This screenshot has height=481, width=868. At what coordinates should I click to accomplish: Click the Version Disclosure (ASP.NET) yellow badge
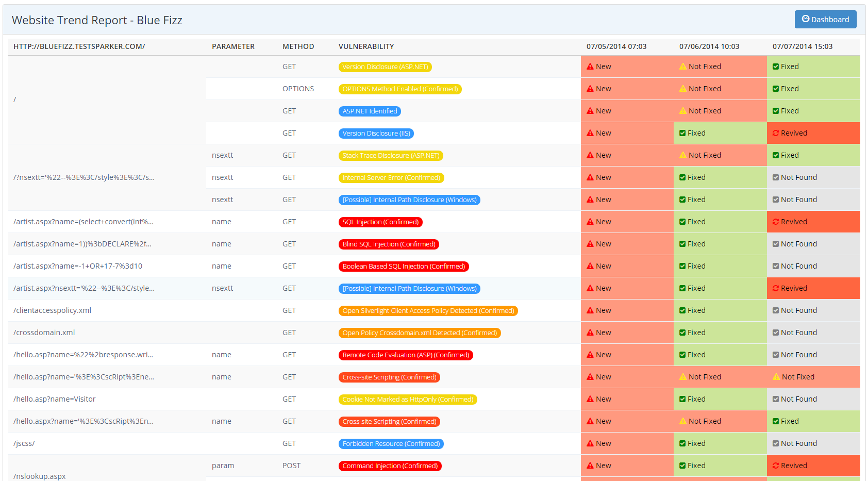[x=385, y=67]
